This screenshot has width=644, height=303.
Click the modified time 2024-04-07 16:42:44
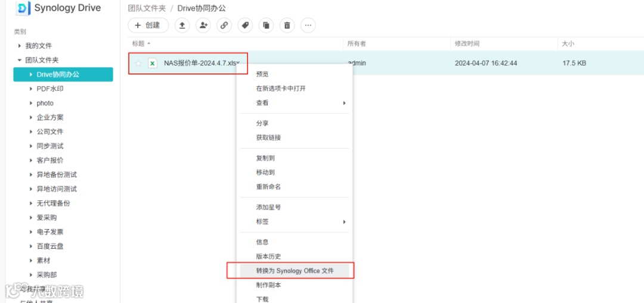click(x=486, y=63)
